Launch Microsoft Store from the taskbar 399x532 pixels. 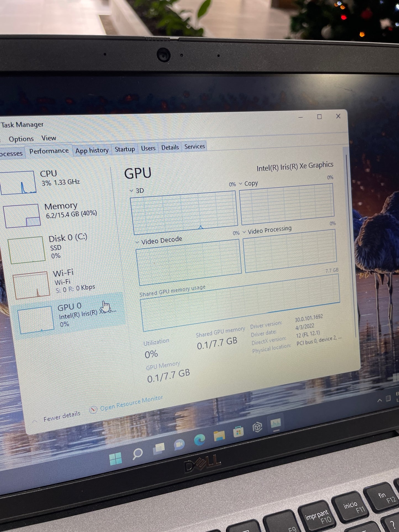coord(238,431)
